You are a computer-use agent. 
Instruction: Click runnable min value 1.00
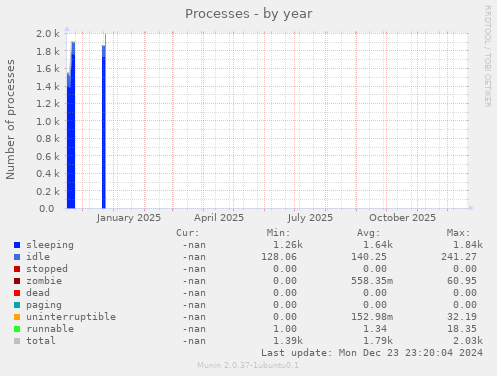285,329
